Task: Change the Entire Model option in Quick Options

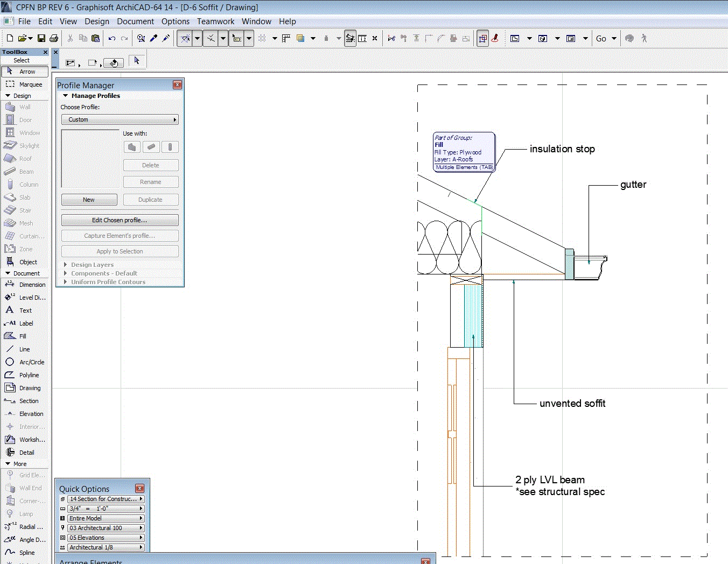Action: pos(106,518)
